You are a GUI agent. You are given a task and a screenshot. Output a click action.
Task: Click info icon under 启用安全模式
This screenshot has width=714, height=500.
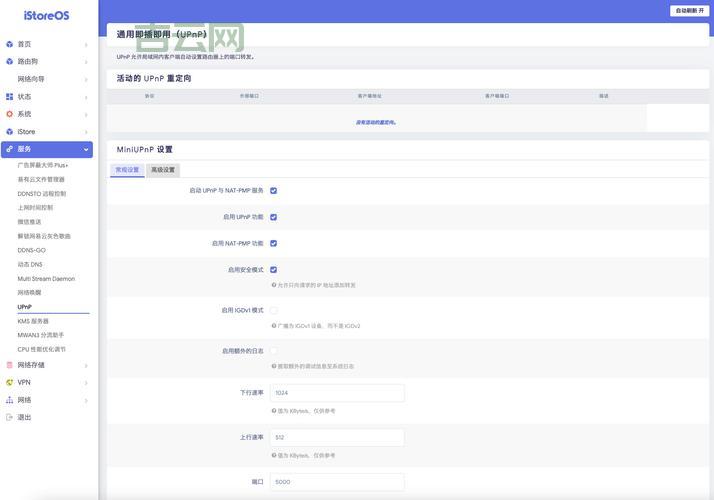point(274,285)
